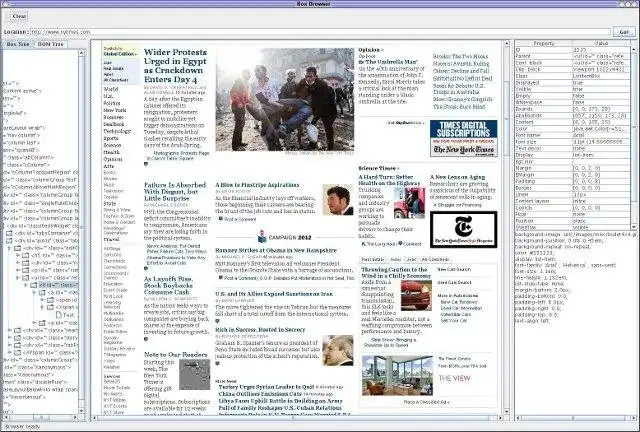Click the Health section nav link
Viewport: 640px width, 432px height.
click(x=111, y=152)
